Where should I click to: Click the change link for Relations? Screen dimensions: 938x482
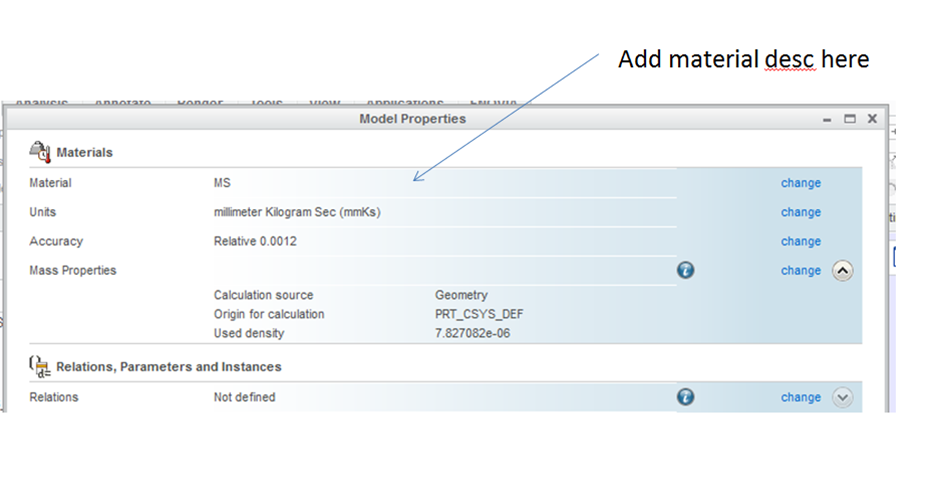coord(800,398)
